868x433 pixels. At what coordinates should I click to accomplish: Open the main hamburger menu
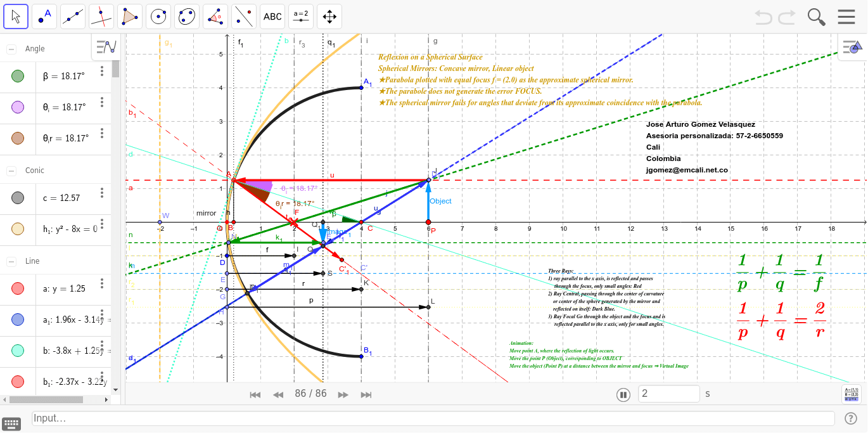tap(846, 16)
